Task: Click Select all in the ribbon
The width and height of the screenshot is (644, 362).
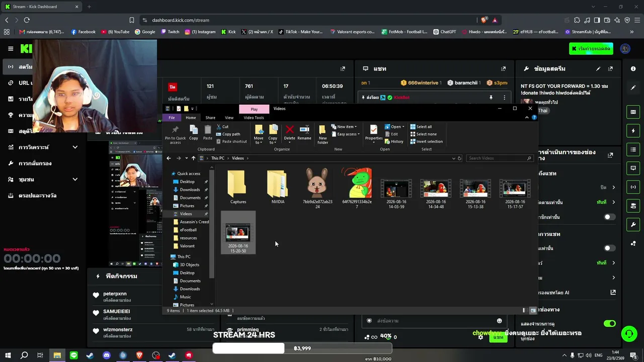Action: click(x=421, y=127)
